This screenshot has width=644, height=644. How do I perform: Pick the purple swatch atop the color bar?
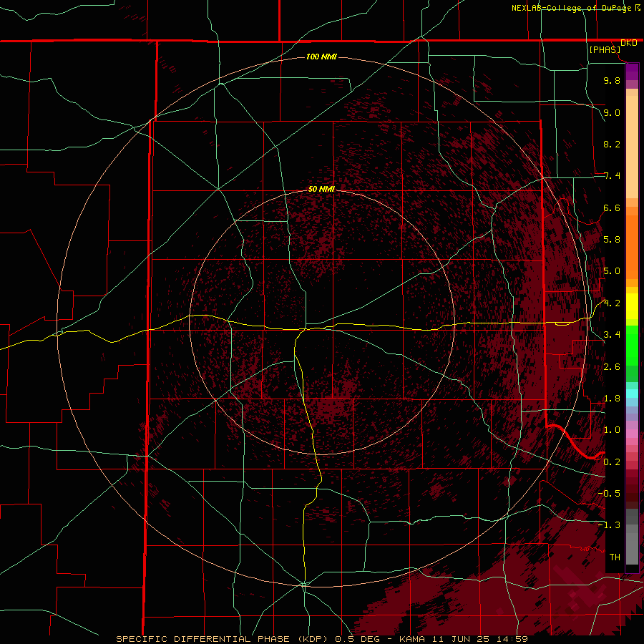632,72
